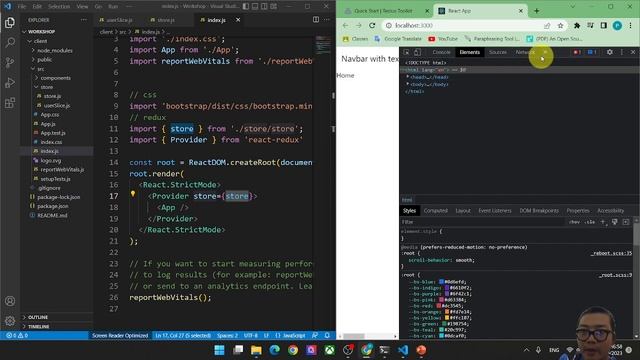Open the Source Control view
The image size is (640, 360).
tap(10, 62)
